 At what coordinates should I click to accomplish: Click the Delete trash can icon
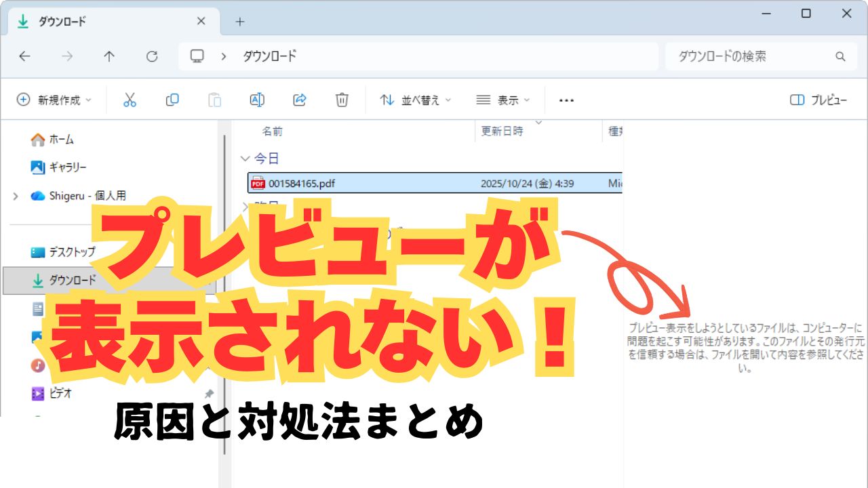coord(342,100)
